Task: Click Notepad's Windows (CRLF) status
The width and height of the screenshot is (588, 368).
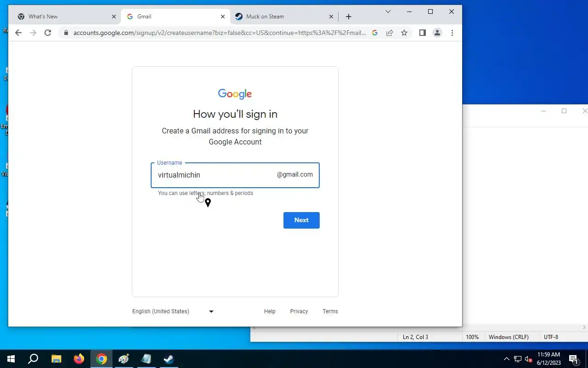Action: tap(509, 337)
